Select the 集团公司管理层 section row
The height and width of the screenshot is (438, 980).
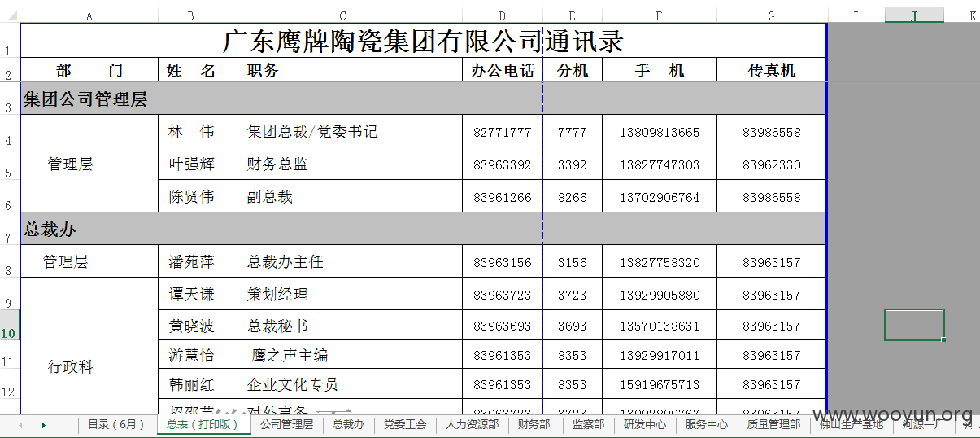(423, 99)
